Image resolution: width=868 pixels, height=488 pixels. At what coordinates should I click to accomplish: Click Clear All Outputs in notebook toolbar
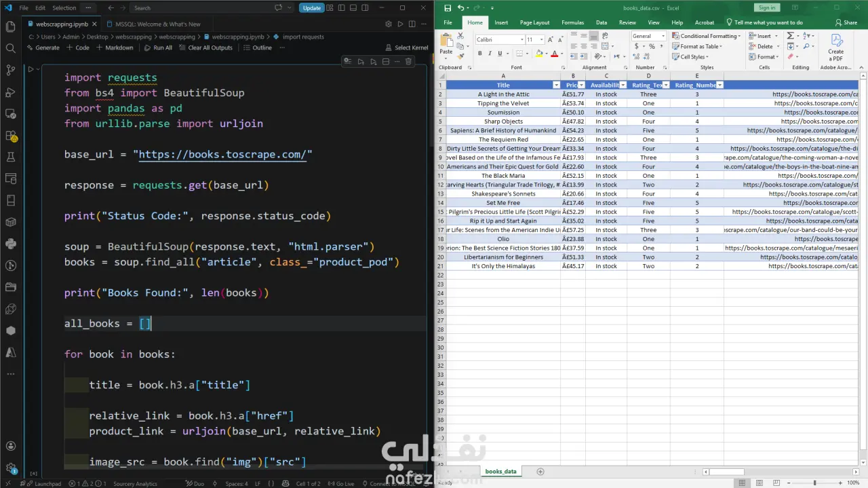click(x=205, y=48)
